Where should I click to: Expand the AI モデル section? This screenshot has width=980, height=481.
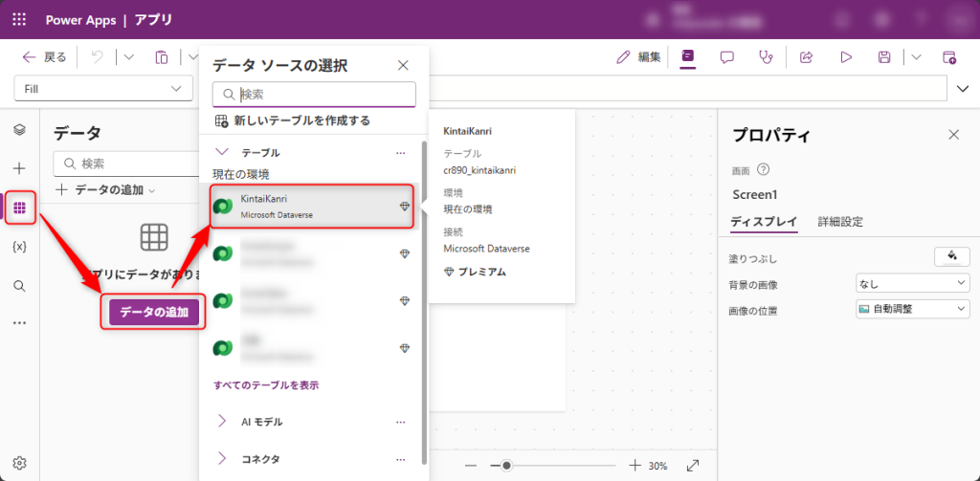coord(222,422)
